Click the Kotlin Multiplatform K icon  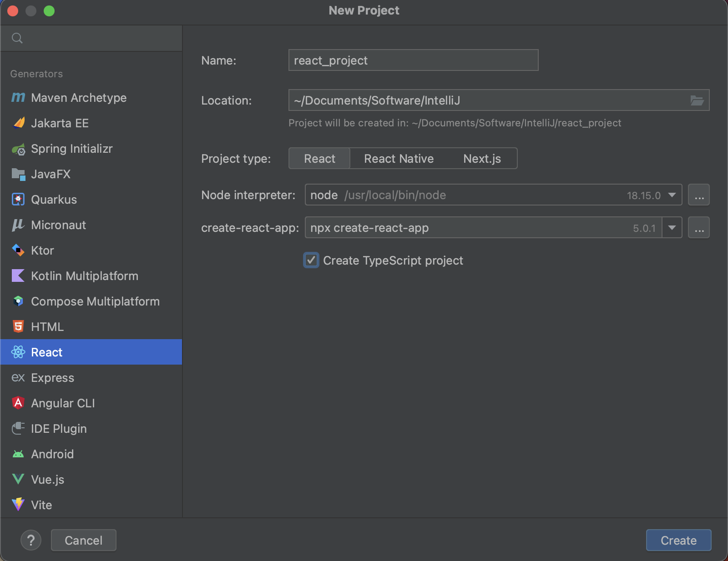point(18,276)
